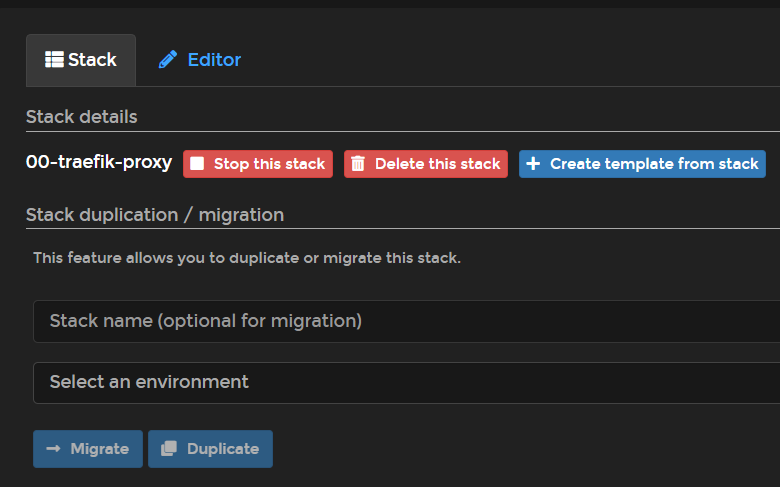Click the 'This feature allows you' description text
780x487 pixels.
[247, 258]
